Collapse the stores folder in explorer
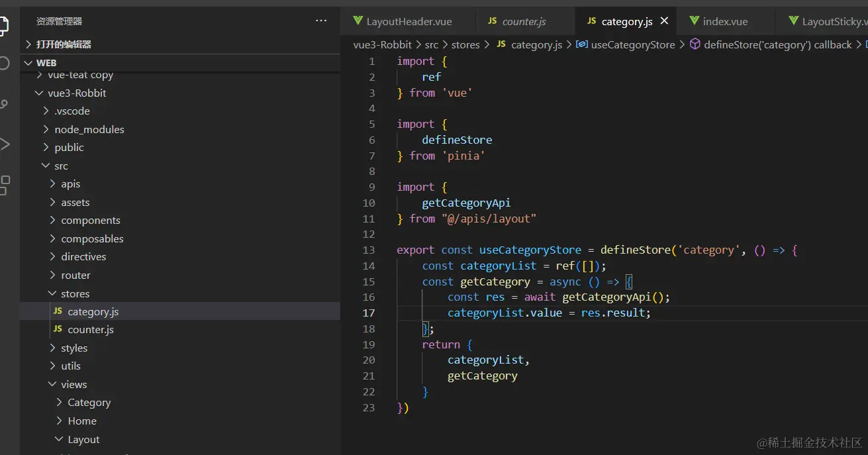This screenshot has width=868, height=455. pyautogui.click(x=75, y=293)
